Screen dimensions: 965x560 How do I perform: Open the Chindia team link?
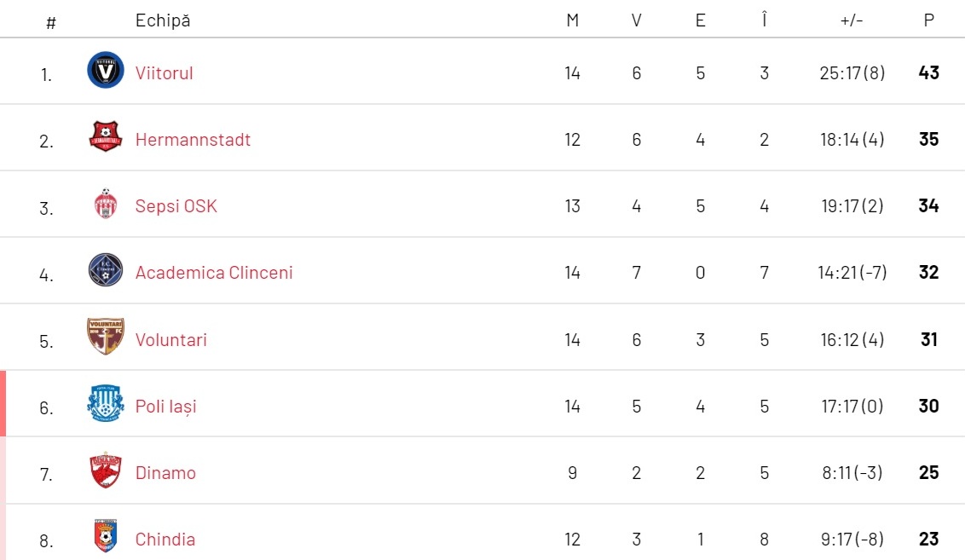pyautogui.click(x=165, y=540)
